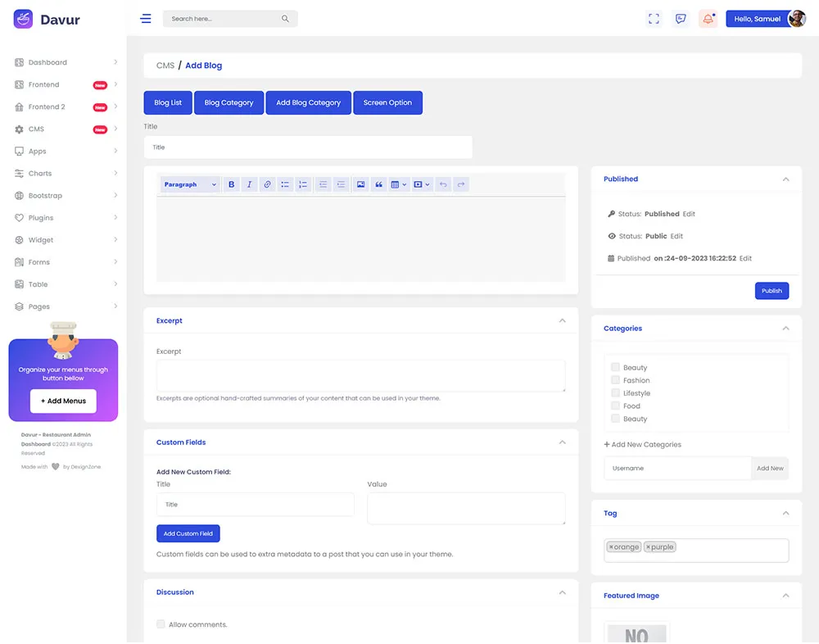Collapse the Excerpt panel
The image size is (819, 644).
coord(562,321)
